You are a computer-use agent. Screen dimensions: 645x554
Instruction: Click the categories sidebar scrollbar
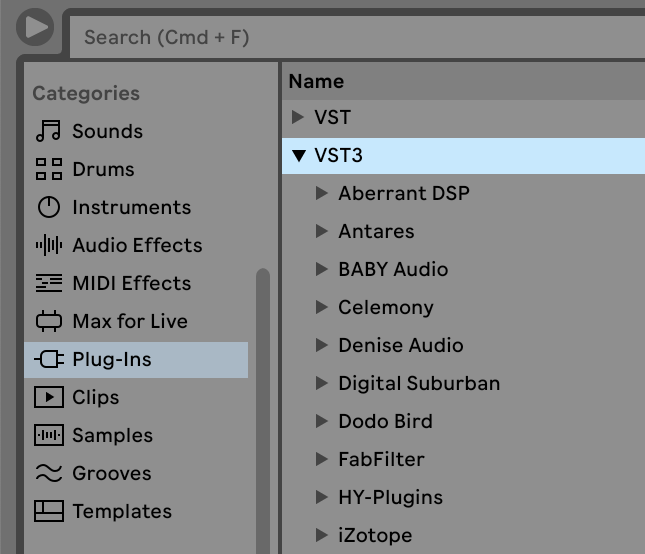tap(263, 400)
